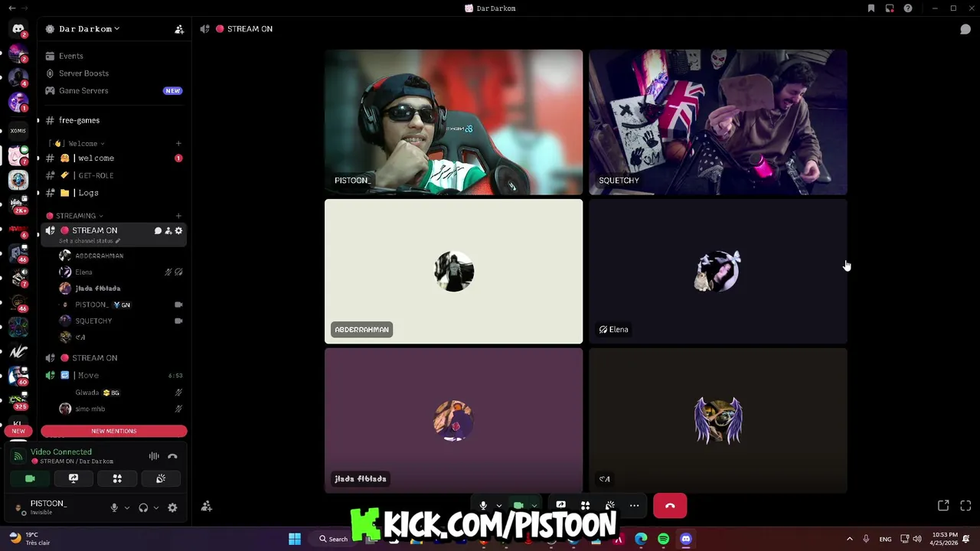Invite friends icon at bottom-left of call
Screen dimensions: 980x551
(x=207, y=506)
